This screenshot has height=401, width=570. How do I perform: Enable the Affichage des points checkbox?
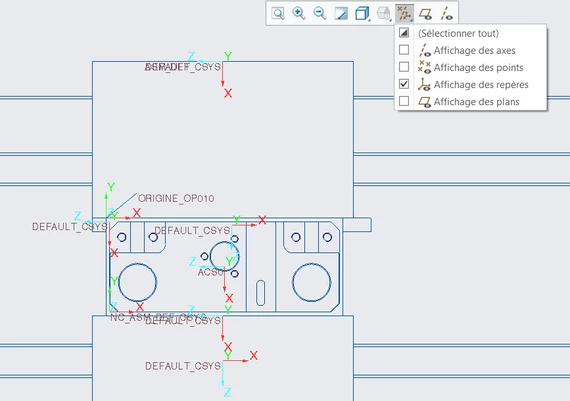pyautogui.click(x=404, y=67)
